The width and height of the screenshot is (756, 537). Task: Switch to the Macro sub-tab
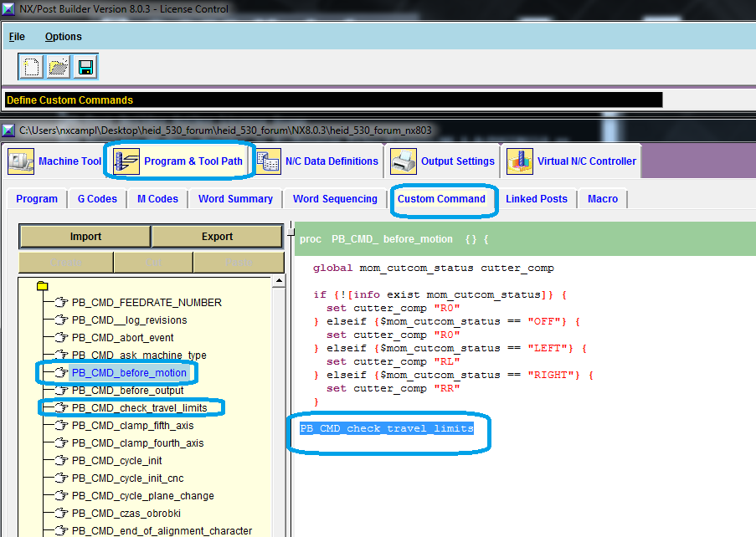point(603,199)
